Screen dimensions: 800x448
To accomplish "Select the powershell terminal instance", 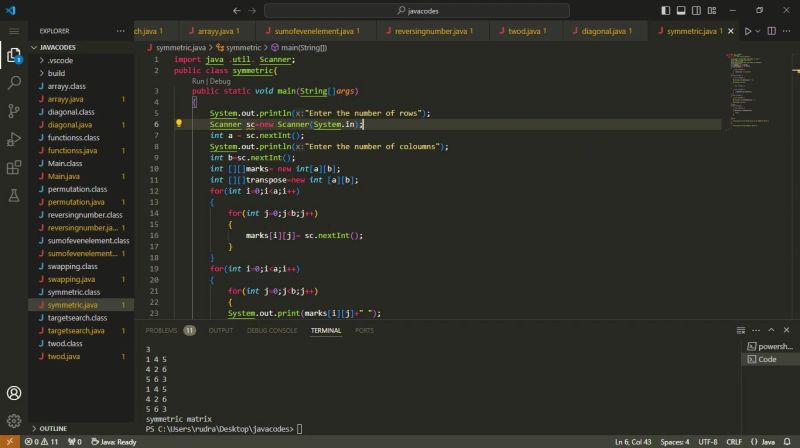I will [x=770, y=346].
